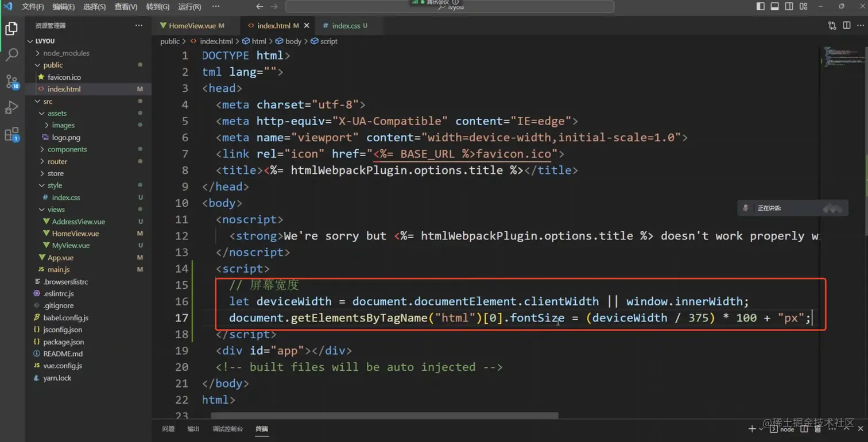868x442 pixels.
Task: Split the terminal panel
Action: pos(804,429)
